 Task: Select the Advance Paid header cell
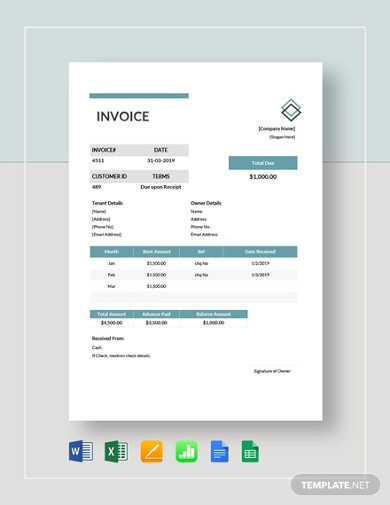click(156, 314)
